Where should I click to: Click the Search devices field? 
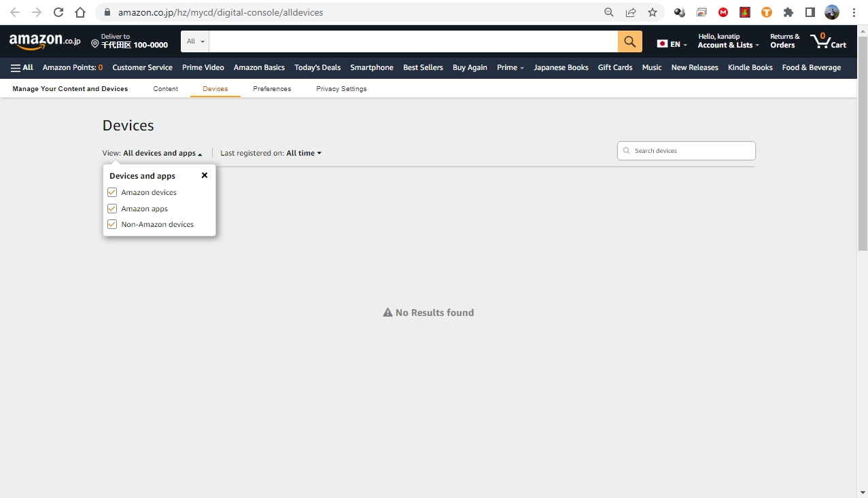click(687, 151)
